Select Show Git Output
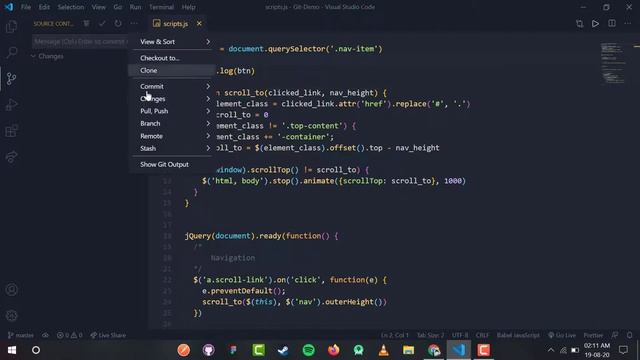 [x=172, y=164]
